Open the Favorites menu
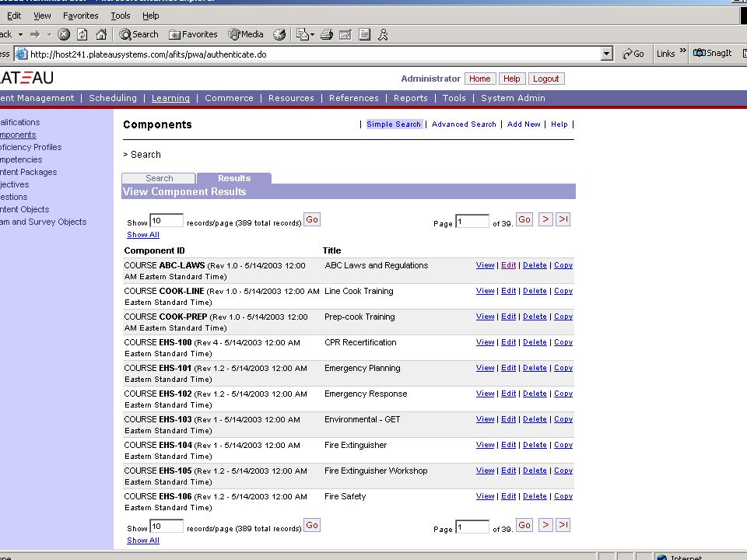Image resolution: width=747 pixels, height=560 pixels. tap(80, 16)
